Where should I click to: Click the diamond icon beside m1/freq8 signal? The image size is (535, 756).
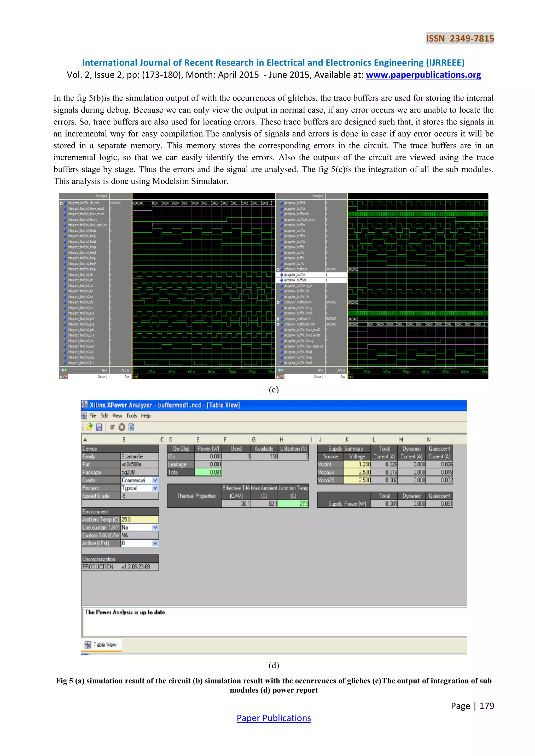click(x=65, y=269)
